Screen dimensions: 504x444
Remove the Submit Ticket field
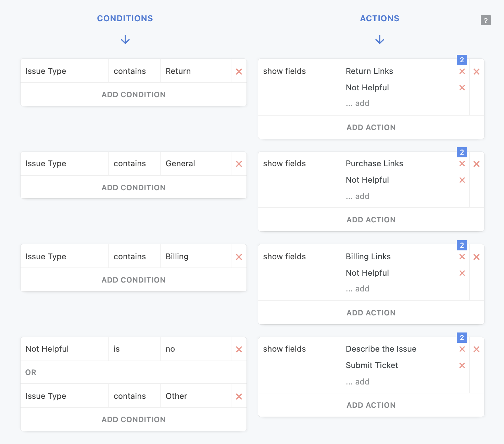click(x=462, y=365)
